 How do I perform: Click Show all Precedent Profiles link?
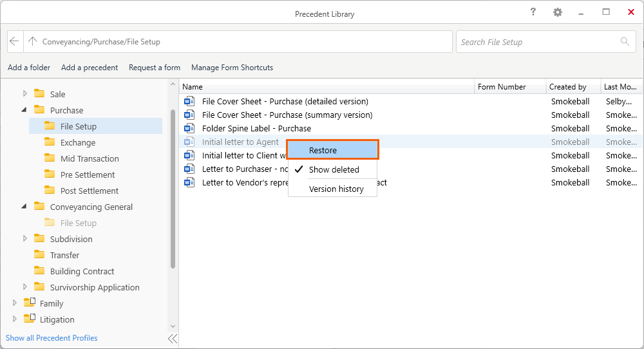click(52, 338)
